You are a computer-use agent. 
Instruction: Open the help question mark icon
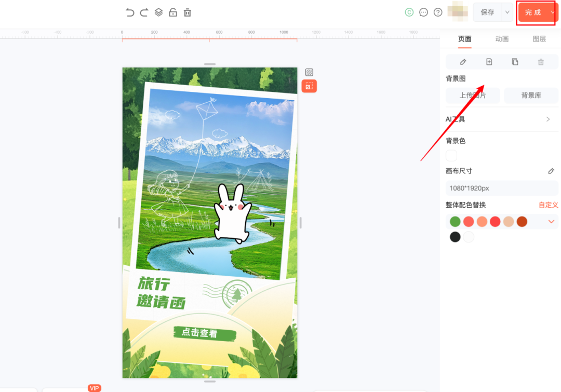point(438,12)
